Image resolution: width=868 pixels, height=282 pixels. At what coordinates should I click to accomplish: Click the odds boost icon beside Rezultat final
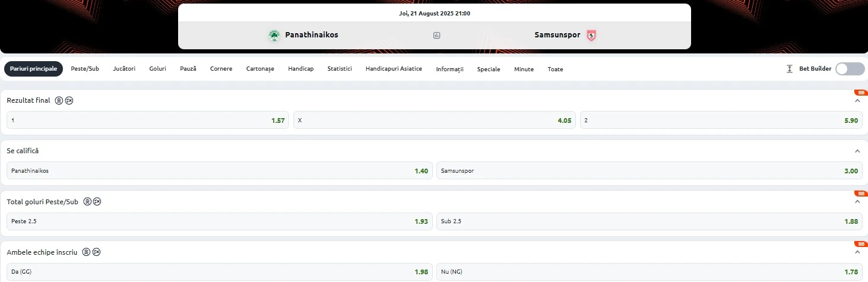[59, 101]
